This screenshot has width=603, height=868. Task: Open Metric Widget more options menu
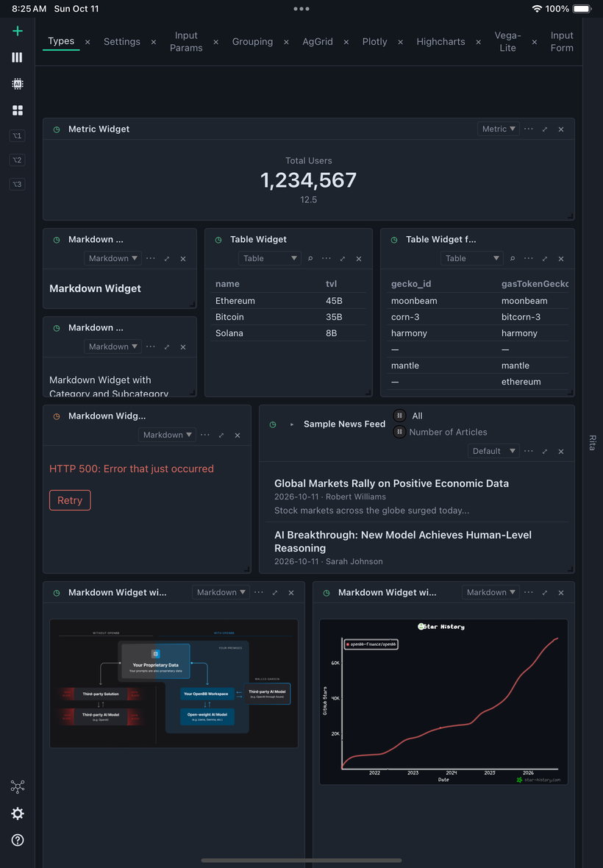529,129
